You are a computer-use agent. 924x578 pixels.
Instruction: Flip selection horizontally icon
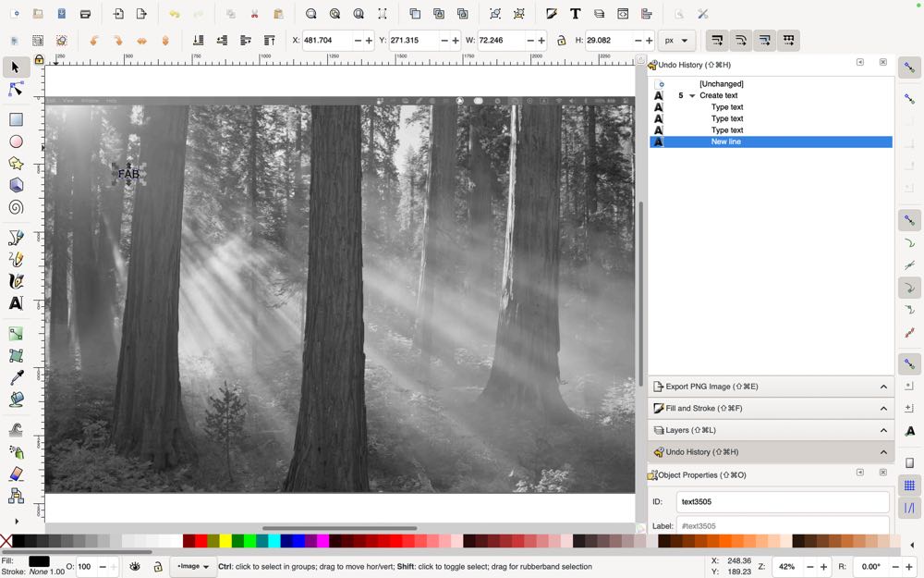[x=141, y=40]
